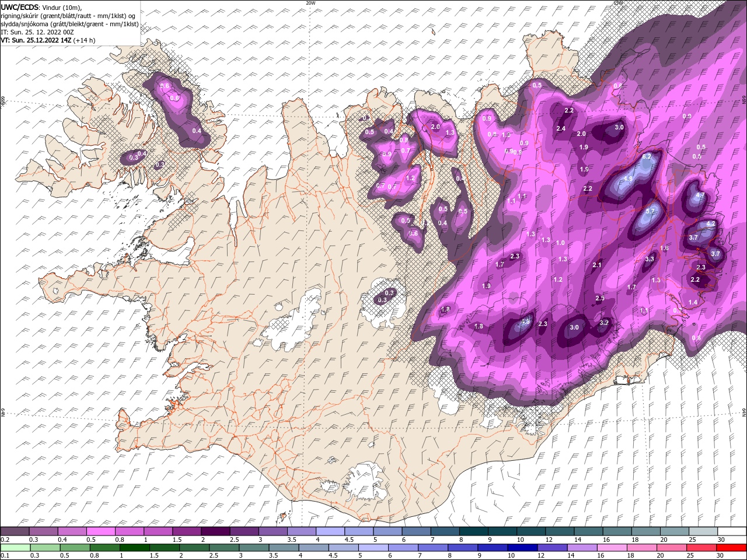Viewport: 747px width, 560px height.
Task: Click the 4.8 precipitation value on the map
Action: click(628, 178)
